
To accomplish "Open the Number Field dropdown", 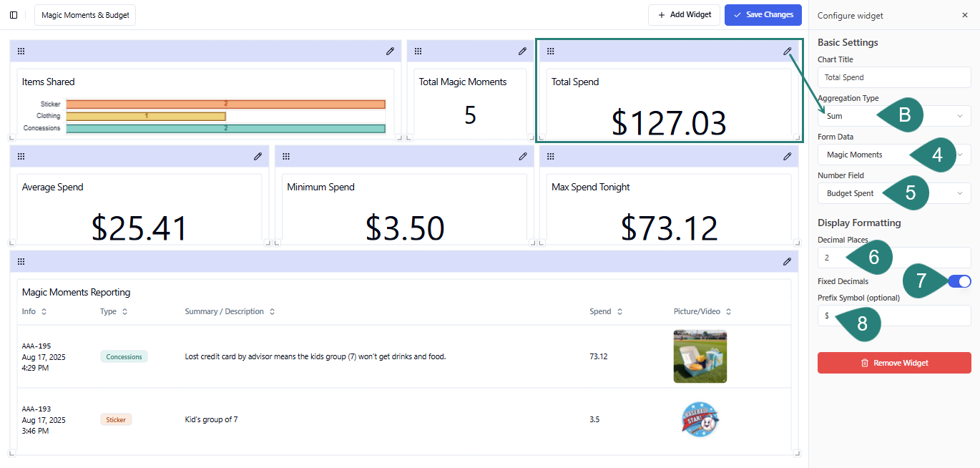I will pos(960,193).
